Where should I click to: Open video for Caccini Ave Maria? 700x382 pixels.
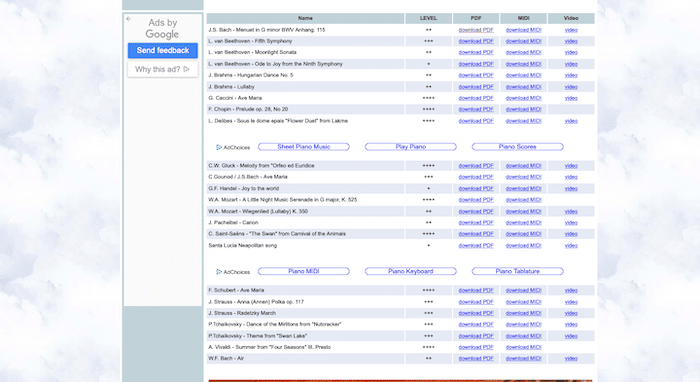[x=571, y=98]
